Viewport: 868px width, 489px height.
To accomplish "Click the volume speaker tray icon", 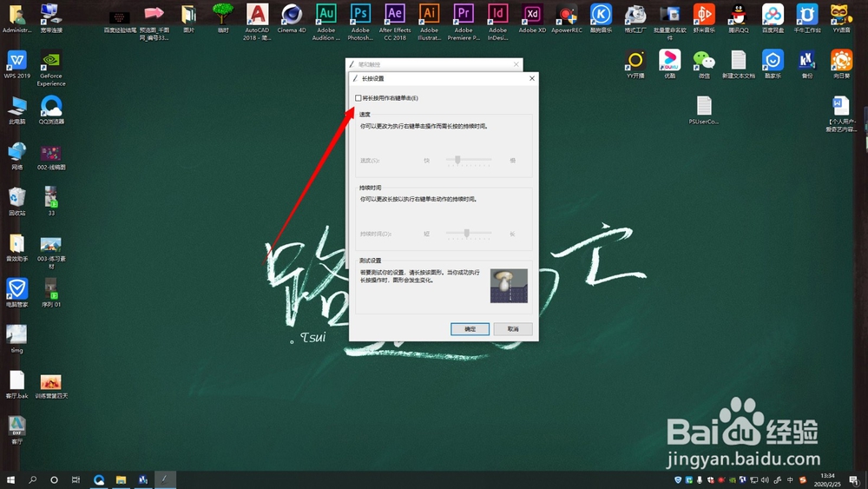I will 765,479.
